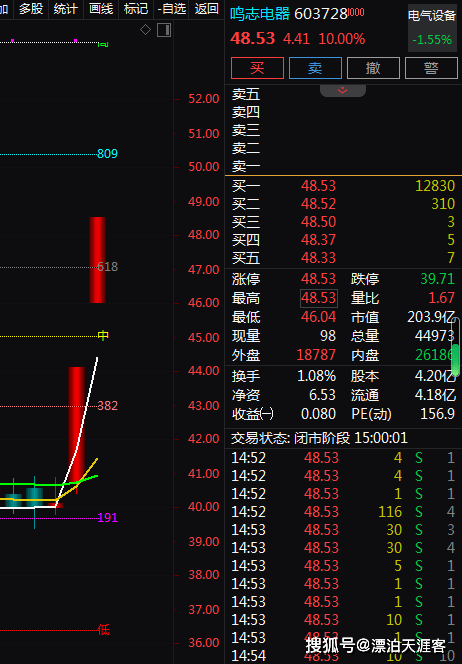The width and height of the screenshot is (462, 664).
Task: Select the 809 Fibonacci level label
Action: pyautogui.click(x=107, y=153)
